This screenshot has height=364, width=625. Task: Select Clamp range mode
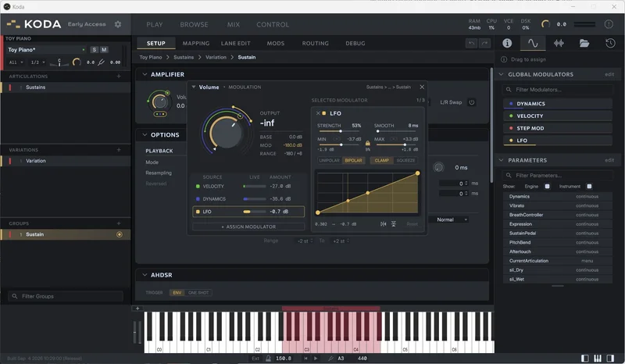[x=381, y=160]
